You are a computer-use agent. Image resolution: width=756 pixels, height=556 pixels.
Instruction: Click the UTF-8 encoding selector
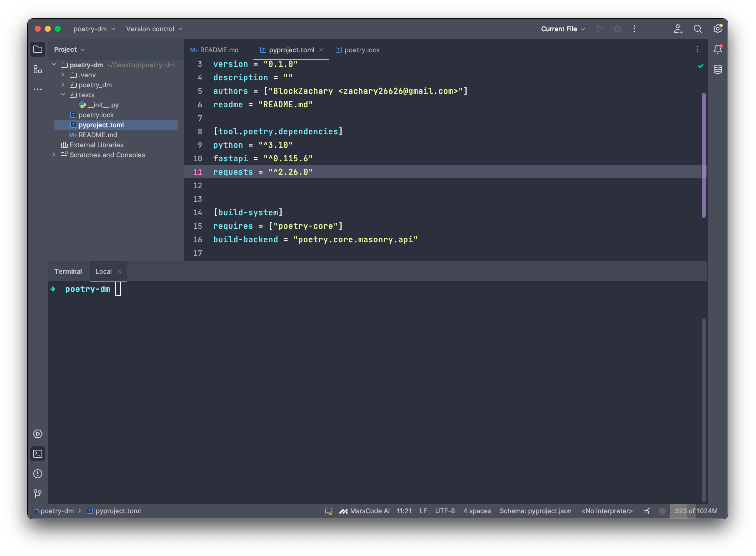coord(445,511)
